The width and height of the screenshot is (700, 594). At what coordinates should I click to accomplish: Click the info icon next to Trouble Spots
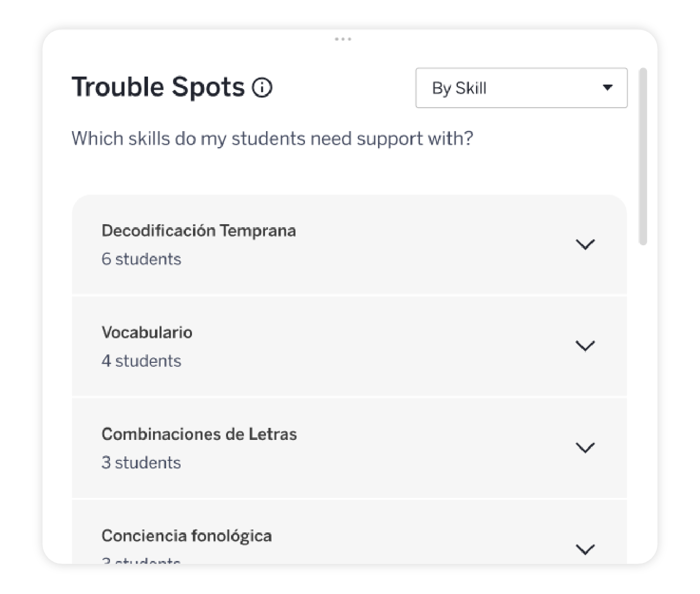(262, 88)
